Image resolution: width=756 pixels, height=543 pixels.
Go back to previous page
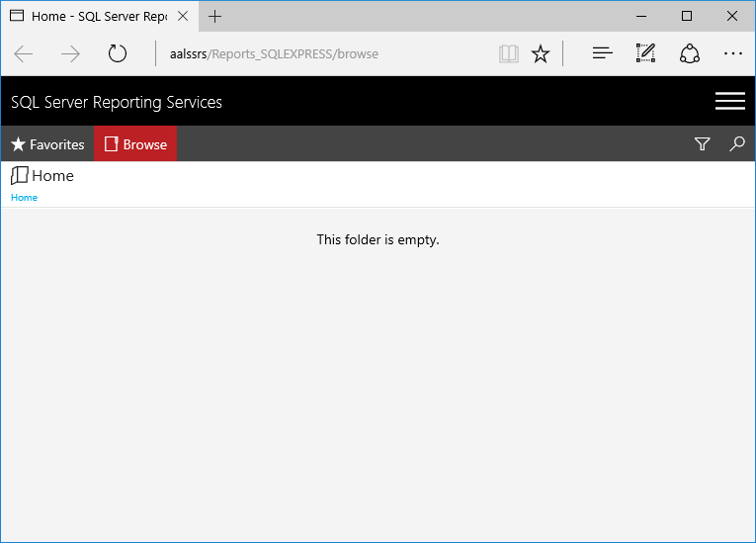tap(23, 54)
